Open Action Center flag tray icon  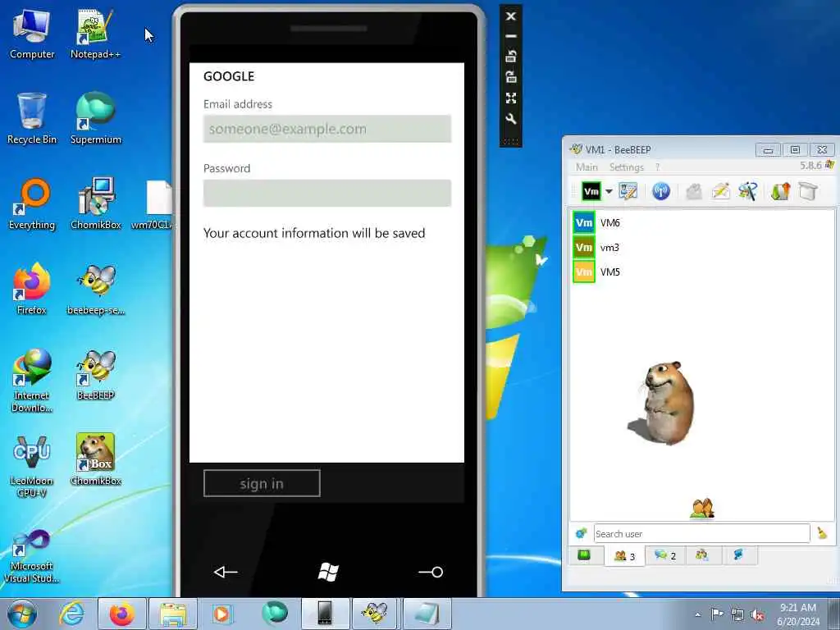tap(717, 614)
